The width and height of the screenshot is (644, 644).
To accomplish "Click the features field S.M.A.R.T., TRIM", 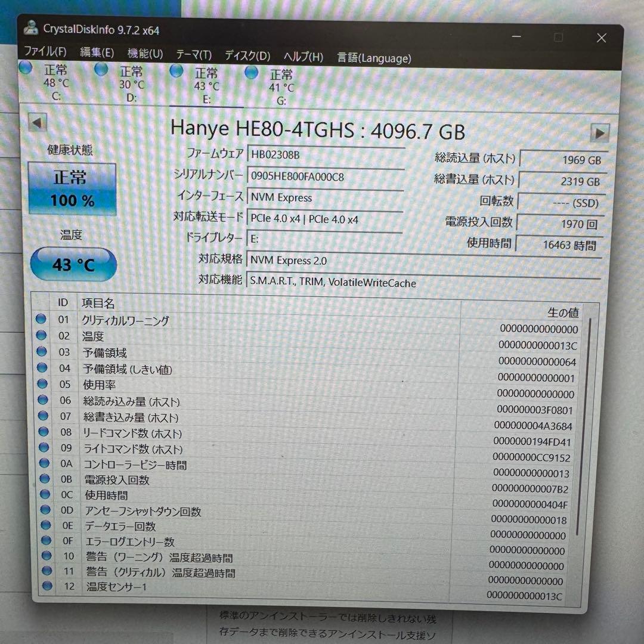I will [x=423, y=283].
